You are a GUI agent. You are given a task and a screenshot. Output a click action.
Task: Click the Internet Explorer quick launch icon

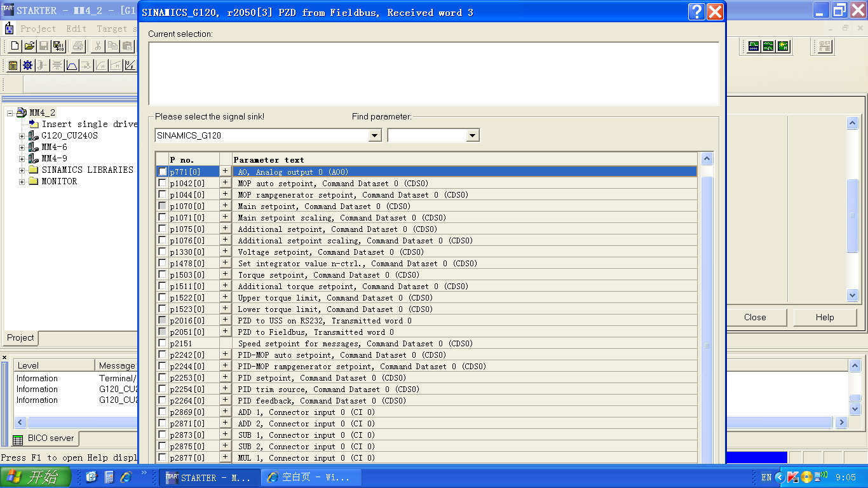(x=125, y=477)
